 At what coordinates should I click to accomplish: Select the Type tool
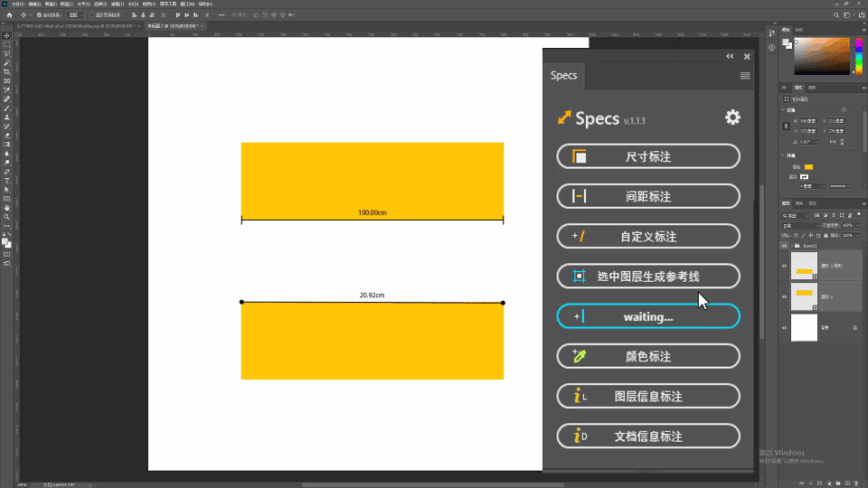pos(6,181)
